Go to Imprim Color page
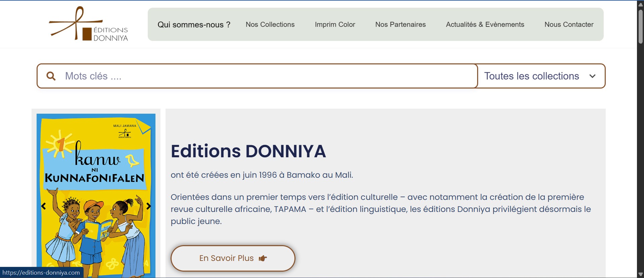Image resolution: width=644 pixels, height=278 pixels. [335, 24]
